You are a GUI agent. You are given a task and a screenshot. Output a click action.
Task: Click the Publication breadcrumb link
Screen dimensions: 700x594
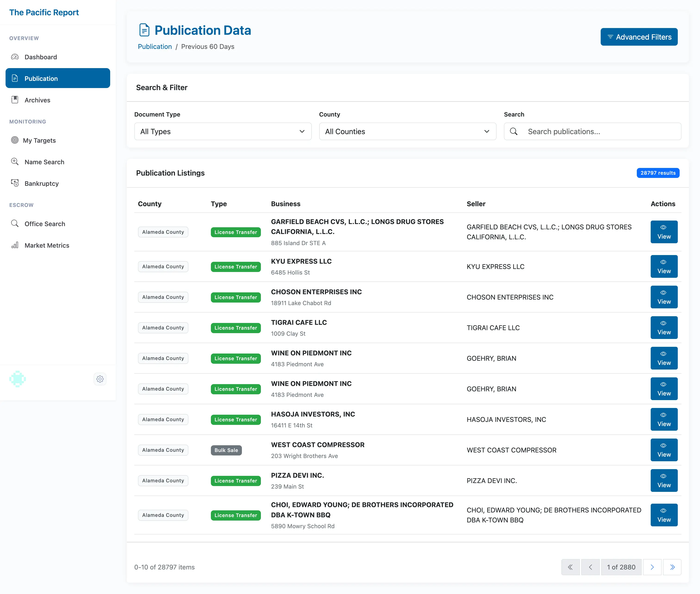click(155, 47)
